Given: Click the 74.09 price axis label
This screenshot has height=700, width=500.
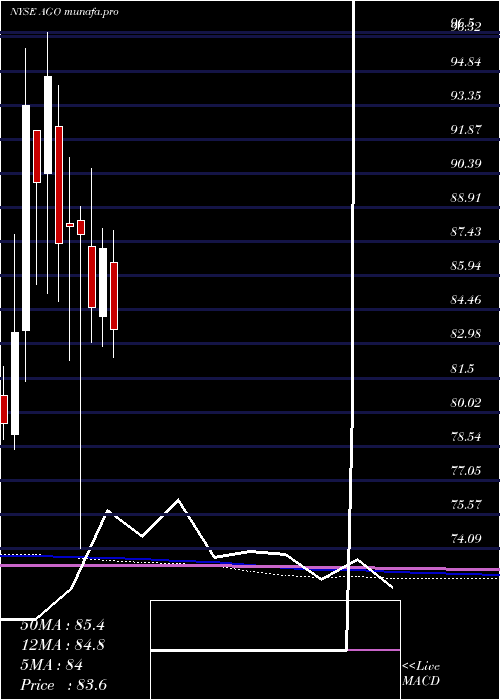Looking at the screenshot, I should (x=466, y=538).
